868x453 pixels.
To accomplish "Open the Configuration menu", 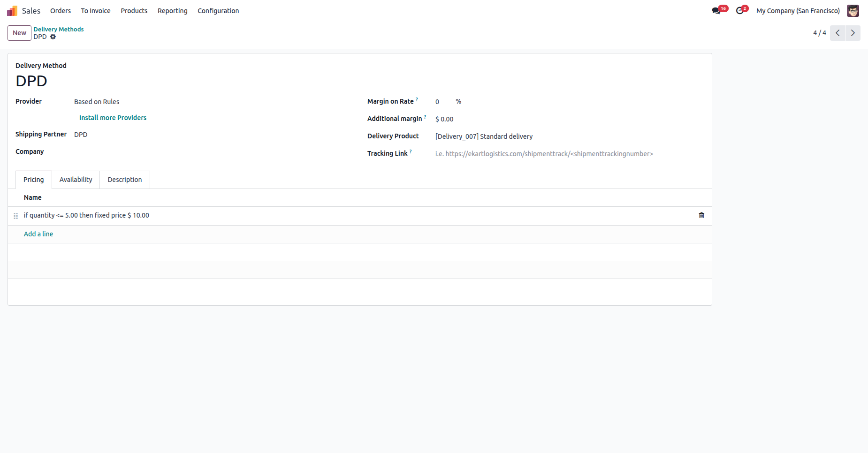I will 218,11.
